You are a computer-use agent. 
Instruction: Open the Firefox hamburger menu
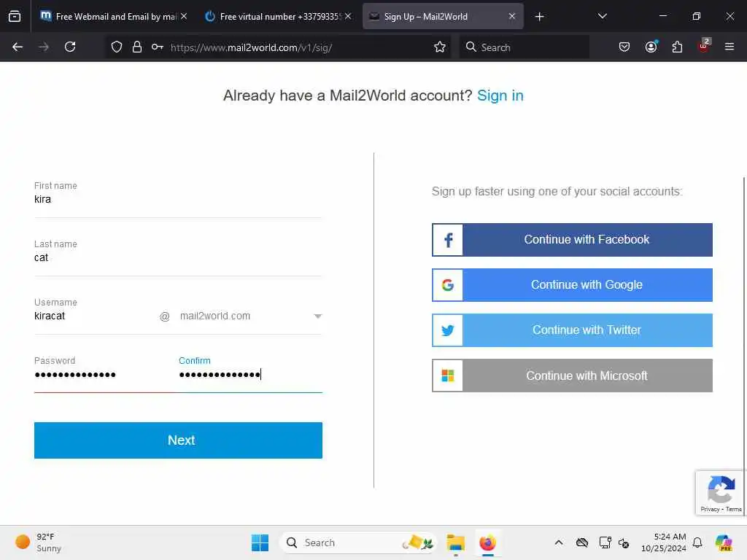729,47
